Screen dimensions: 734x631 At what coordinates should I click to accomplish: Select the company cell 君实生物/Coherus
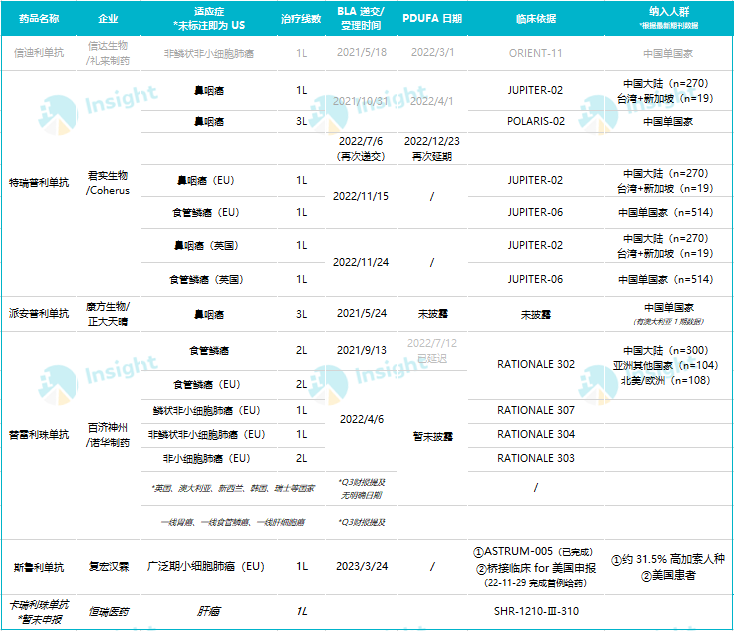click(108, 183)
